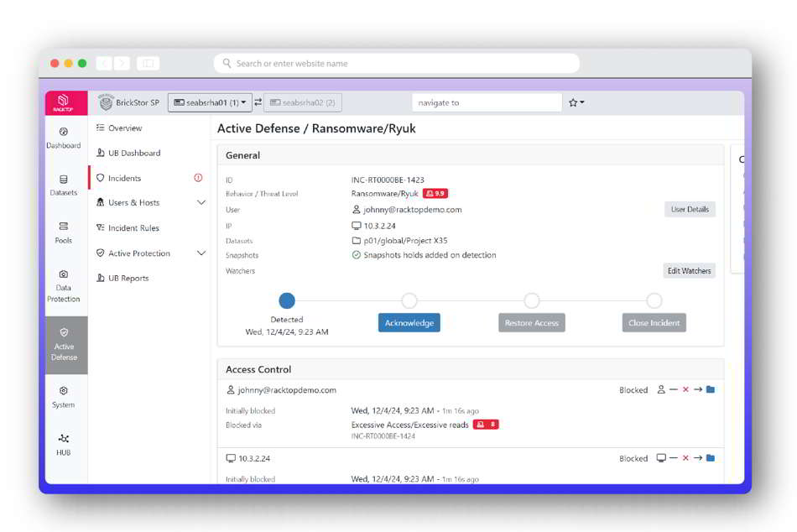This screenshot has width=797, height=532.
Task: Open the Users & Hosts menu item
Action: [x=128, y=202]
